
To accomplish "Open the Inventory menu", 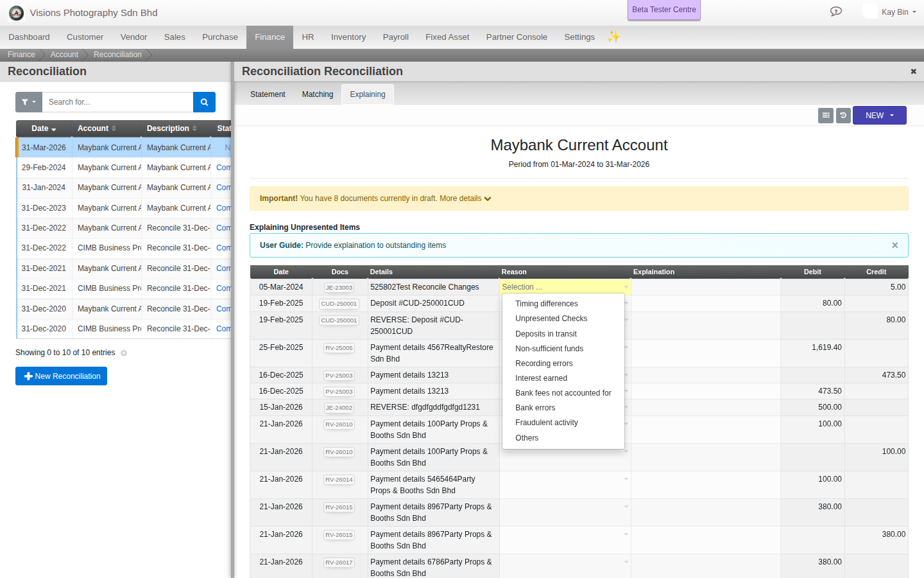I will [x=348, y=37].
